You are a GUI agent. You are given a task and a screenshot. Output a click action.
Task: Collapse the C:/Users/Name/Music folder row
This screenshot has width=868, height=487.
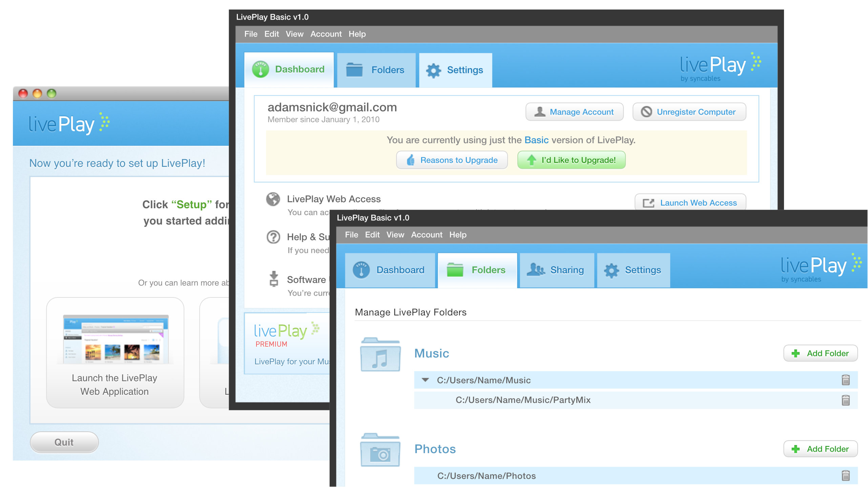coord(425,380)
